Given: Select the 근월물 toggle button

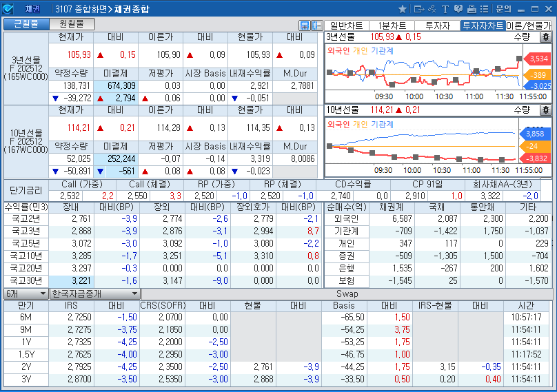Looking at the screenshot, I should pos(26,24).
